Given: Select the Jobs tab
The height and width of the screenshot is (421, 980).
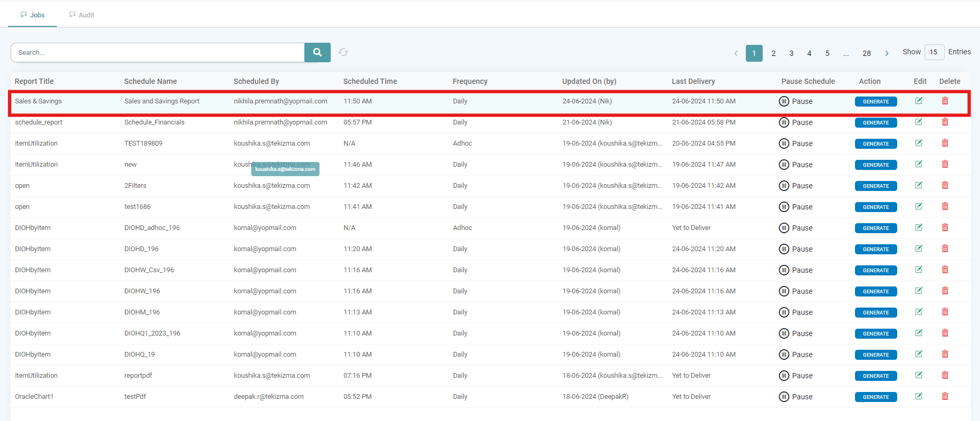Looking at the screenshot, I should coord(33,15).
